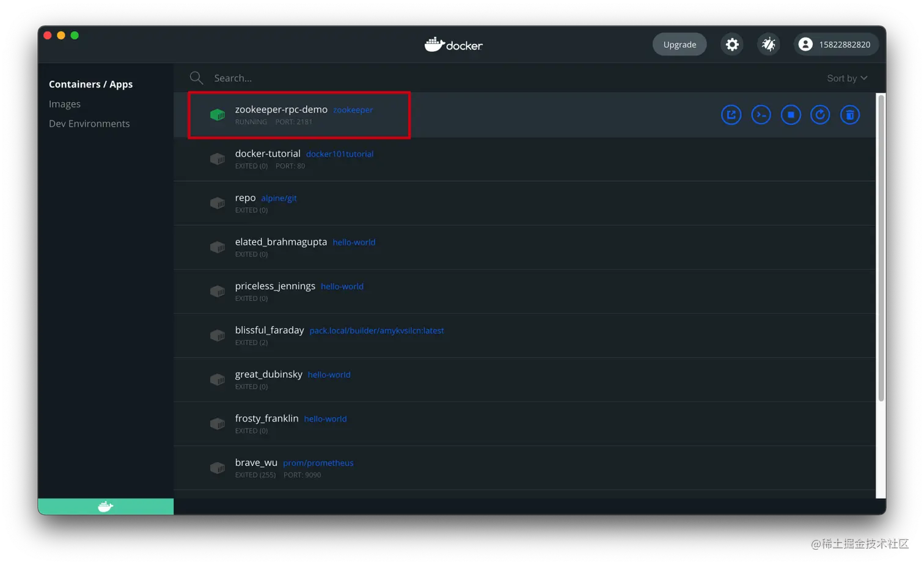Screen dimensions: 924x565
Task: Open hello-world link of priceless_jennings
Action: point(342,286)
